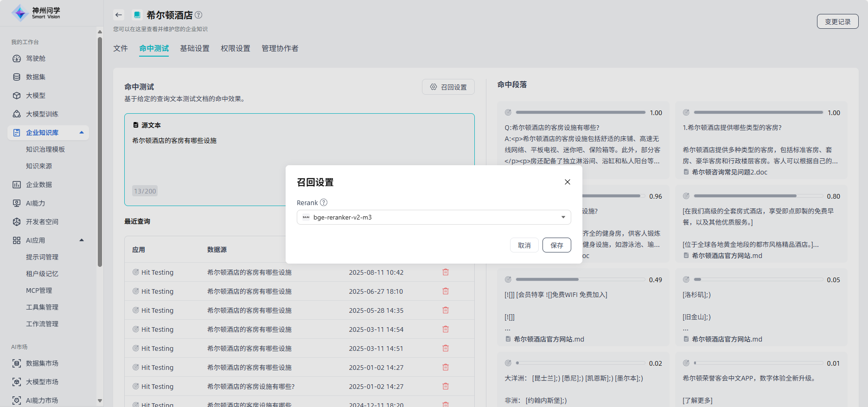Screen dimensions: 868x407
Task: Click the sidebar scroll down arrow
Action: point(100,401)
